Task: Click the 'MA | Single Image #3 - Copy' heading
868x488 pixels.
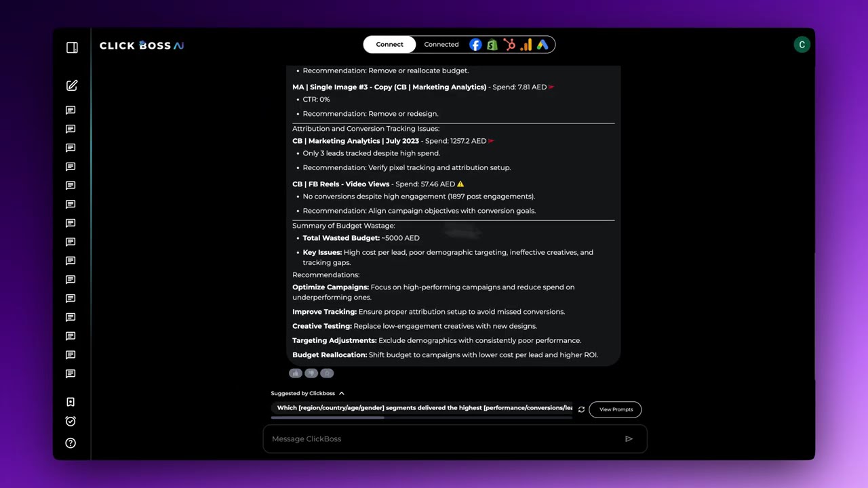Action: coord(389,87)
